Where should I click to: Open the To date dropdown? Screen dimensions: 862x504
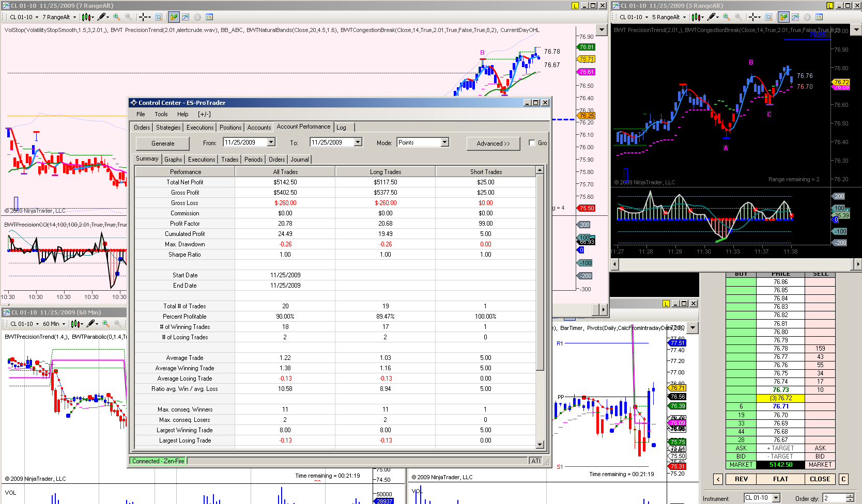pyautogui.click(x=358, y=142)
